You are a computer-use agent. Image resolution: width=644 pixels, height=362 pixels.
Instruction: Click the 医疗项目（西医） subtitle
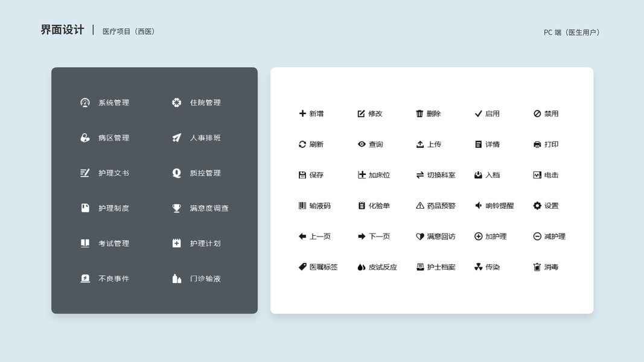click(129, 31)
